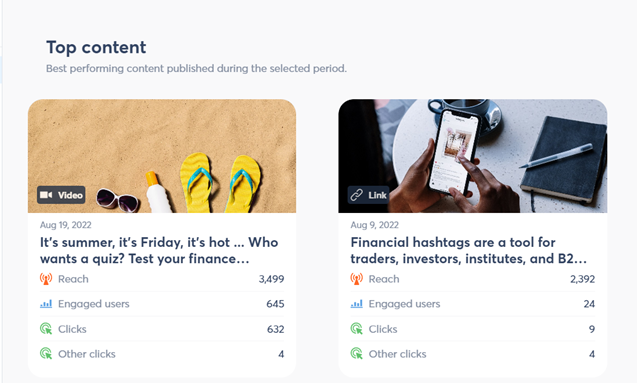Click the 645 engaged users value
This screenshot has width=637, height=383.
tap(275, 304)
